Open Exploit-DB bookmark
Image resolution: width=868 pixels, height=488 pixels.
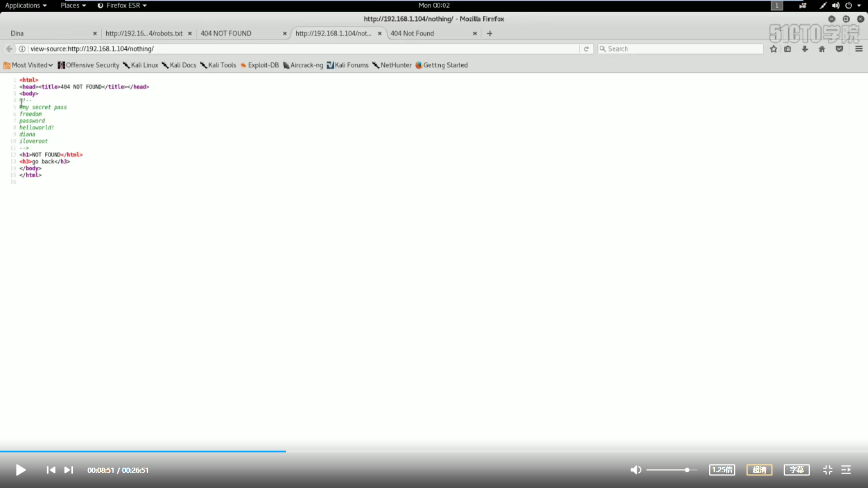point(259,65)
